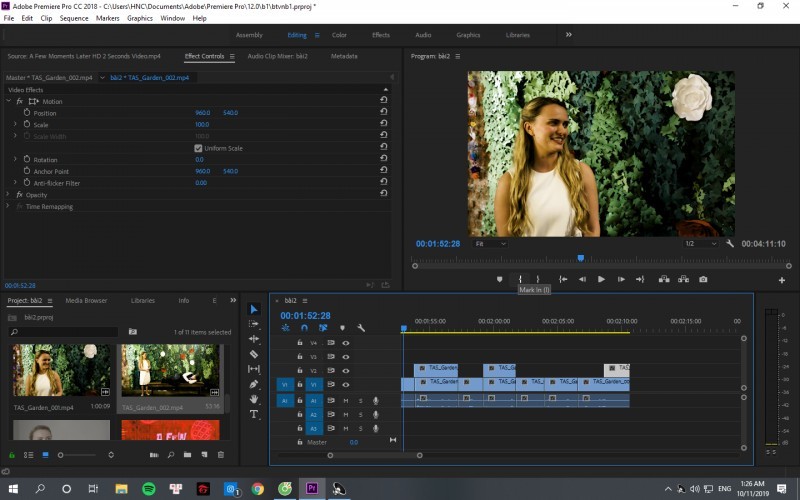This screenshot has height=500, width=800.
Task: Click the Lift button
Action: [664, 279]
